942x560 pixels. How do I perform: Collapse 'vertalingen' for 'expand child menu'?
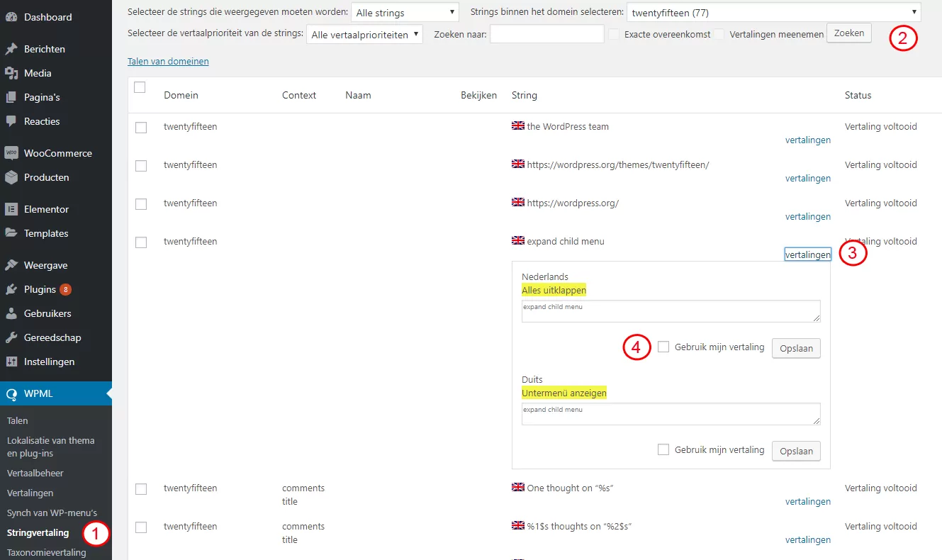click(x=808, y=254)
